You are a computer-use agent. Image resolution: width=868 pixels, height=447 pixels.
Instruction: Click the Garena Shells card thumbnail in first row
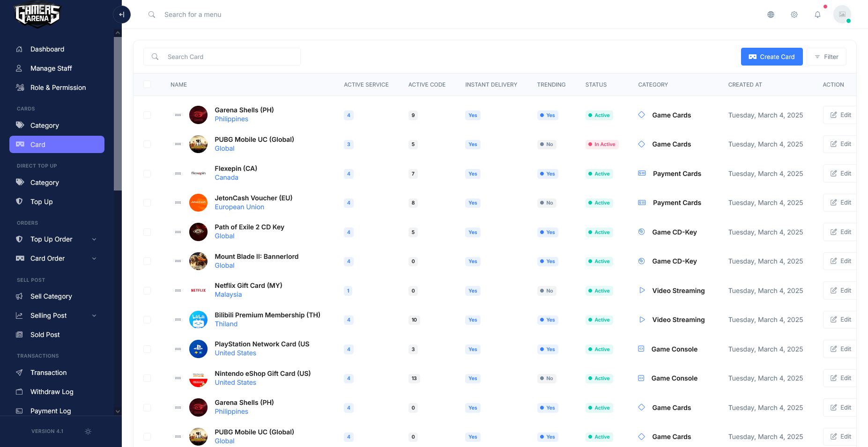tap(198, 115)
